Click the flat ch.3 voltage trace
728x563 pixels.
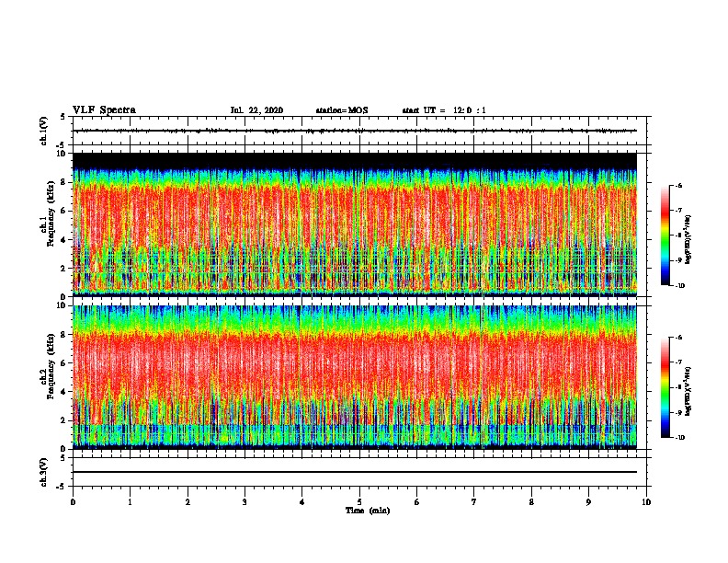point(355,472)
